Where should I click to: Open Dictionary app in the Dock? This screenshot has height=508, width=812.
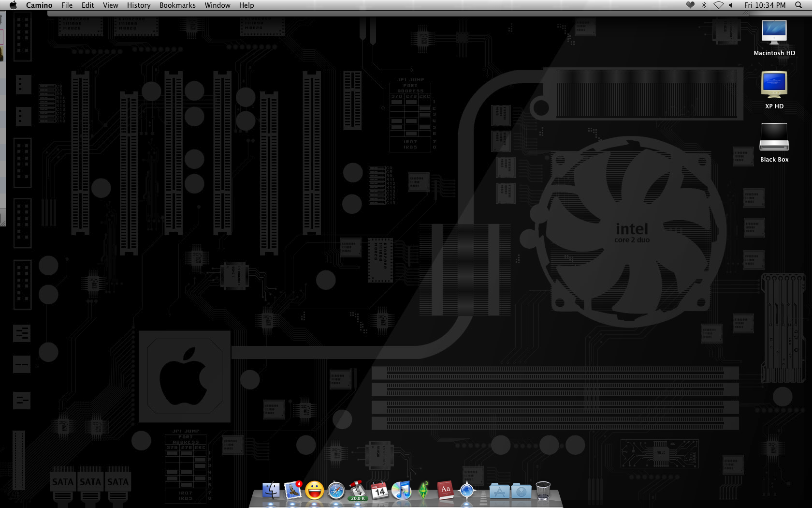(x=445, y=491)
